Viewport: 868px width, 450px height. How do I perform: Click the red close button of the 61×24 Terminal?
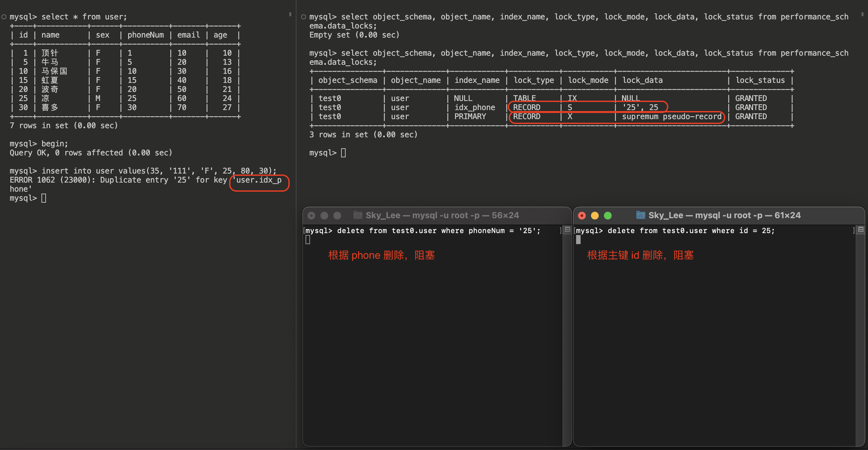coord(582,215)
